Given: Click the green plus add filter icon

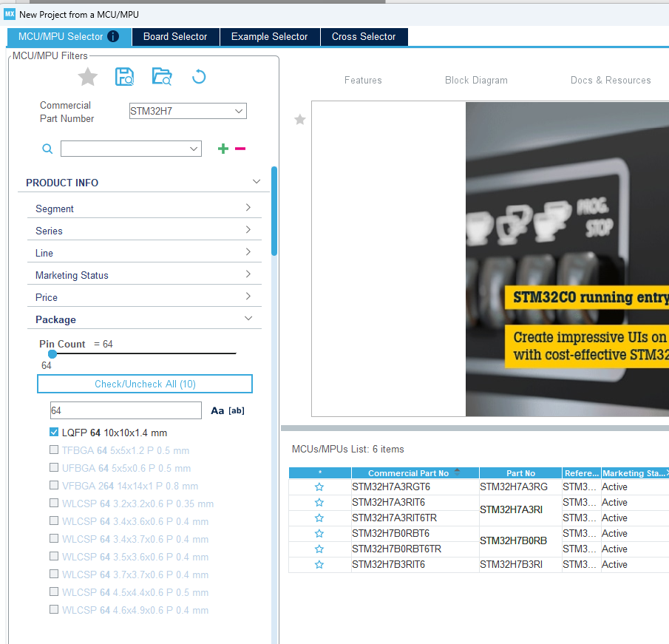Looking at the screenshot, I should (223, 149).
